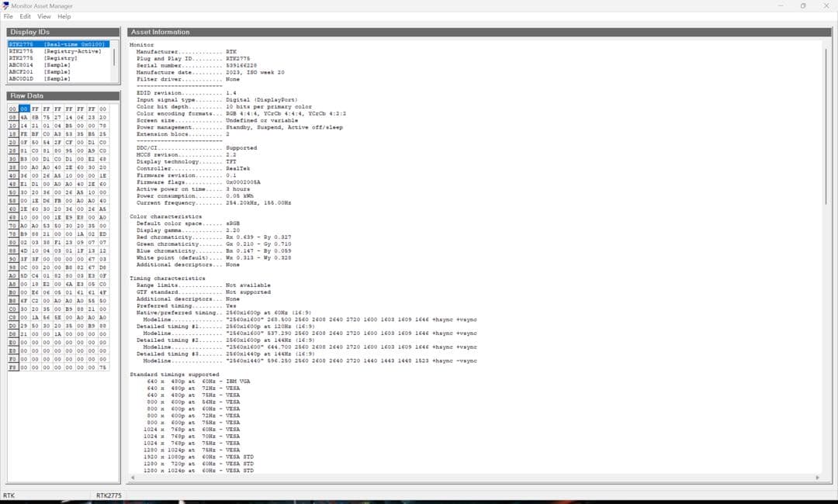Click the row offset header F8 in Raw Data
838x504 pixels.
click(x=12, y=368)
